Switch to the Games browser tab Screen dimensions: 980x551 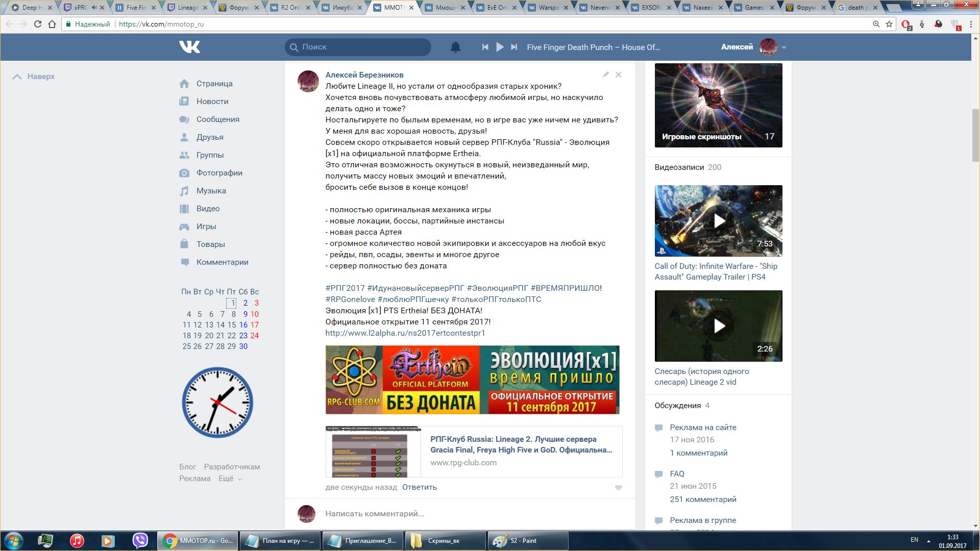coord(754,7)
